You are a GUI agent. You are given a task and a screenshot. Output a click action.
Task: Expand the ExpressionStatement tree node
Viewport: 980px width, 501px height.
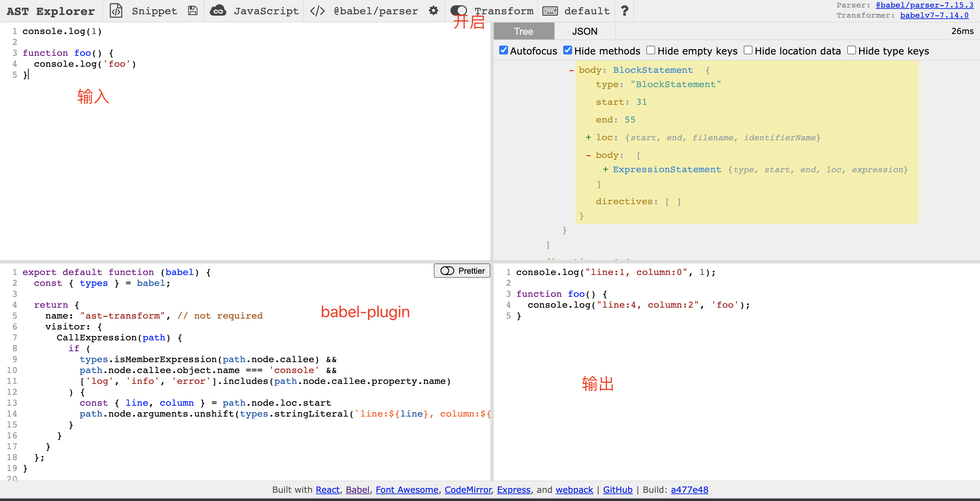pyautogui.click(x=605, y=169)
